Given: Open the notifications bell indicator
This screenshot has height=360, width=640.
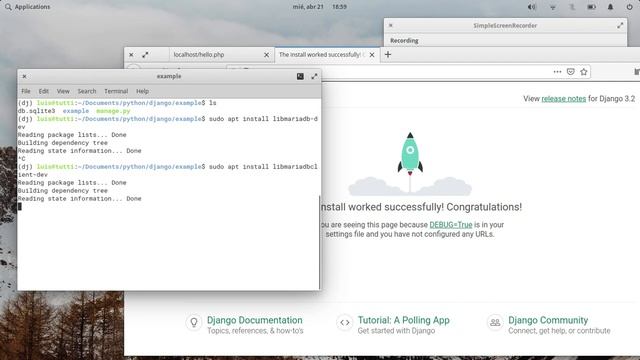Looking at the screenshot, I should 610,7.
